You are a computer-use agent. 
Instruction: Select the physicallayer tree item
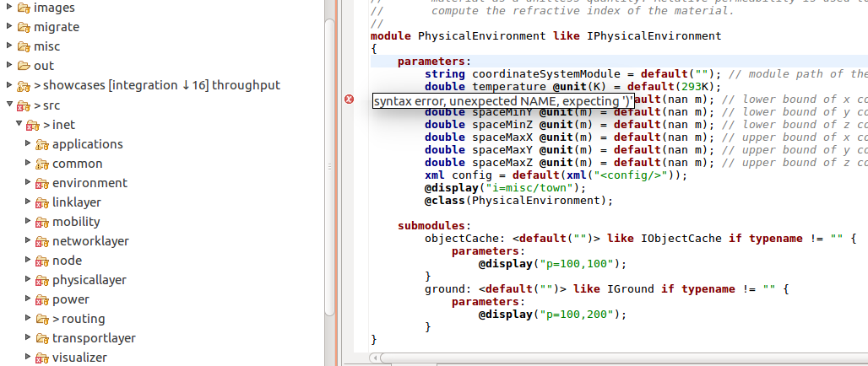click(90, 280)
